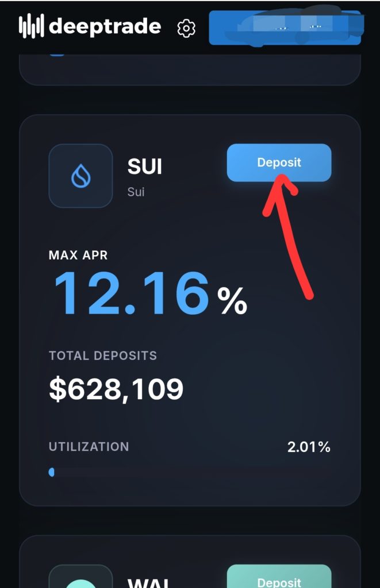Select the SUI pool title
The image size is (380, 588).
145,167
